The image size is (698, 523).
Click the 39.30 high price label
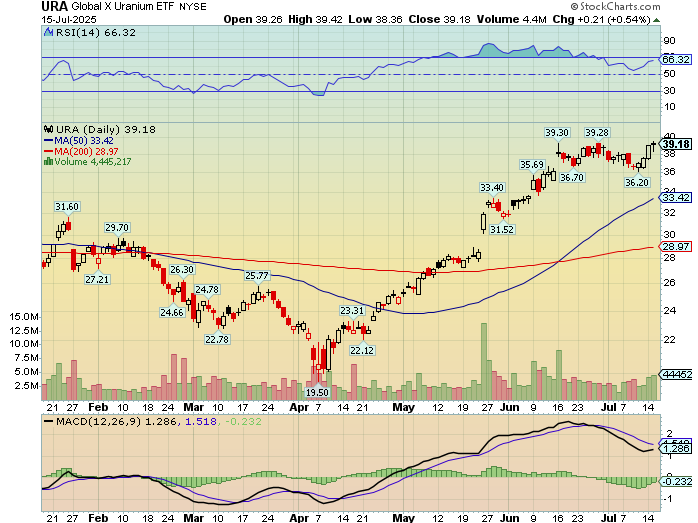click(x=557, y=133)
